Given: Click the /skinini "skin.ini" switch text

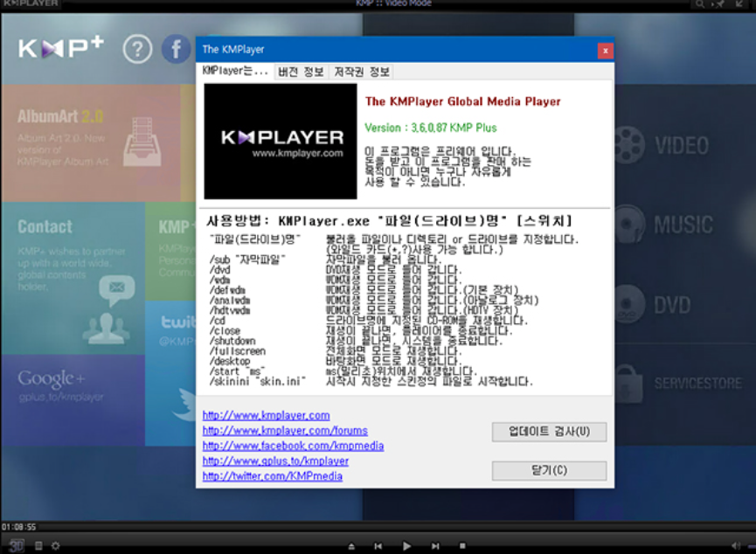Looking at the screenshot, I should coord(258,381).
